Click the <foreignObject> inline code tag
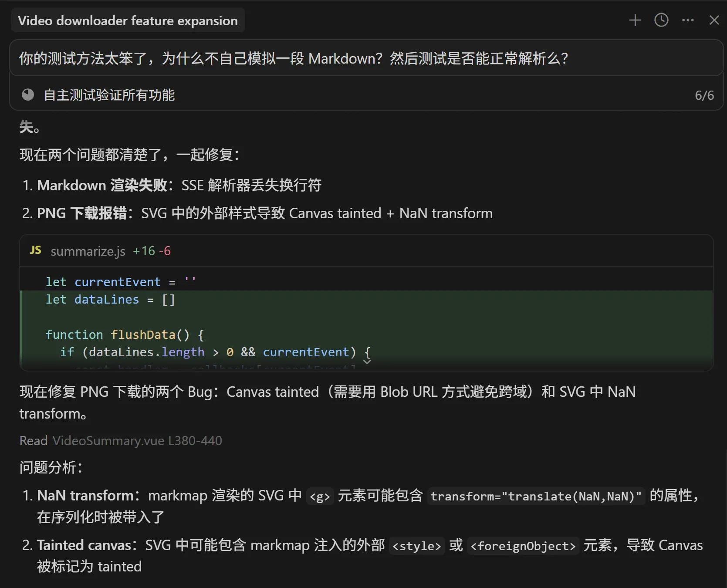Screen dimensions: 727x588 point(523,546)
